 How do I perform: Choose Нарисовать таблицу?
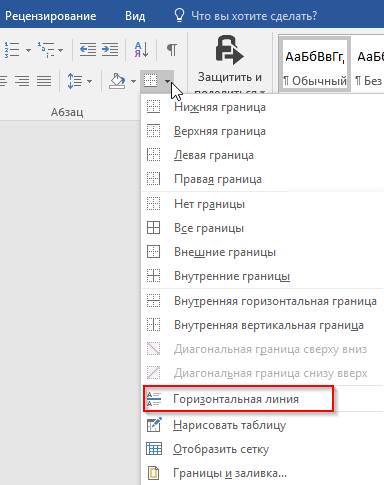(x=263, y=425)
